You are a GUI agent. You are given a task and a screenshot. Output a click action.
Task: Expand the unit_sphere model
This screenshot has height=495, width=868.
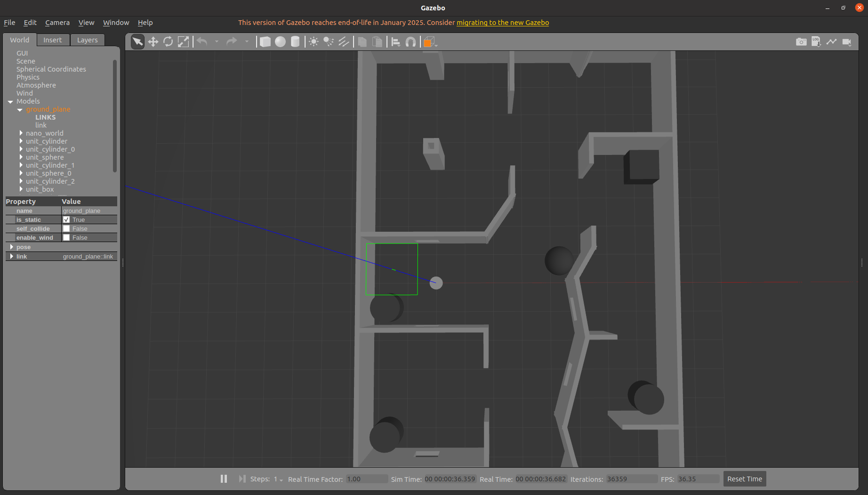coord(21,157)
